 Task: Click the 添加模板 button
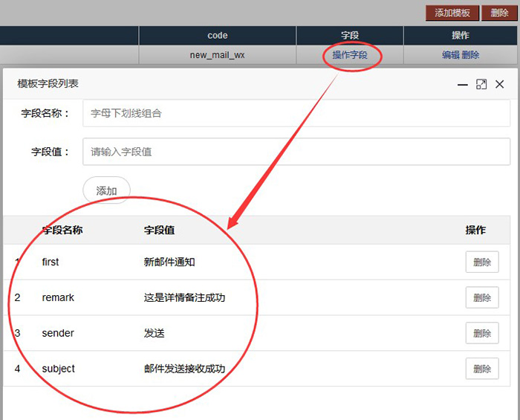pyautogui.click(x=452, y=13)
